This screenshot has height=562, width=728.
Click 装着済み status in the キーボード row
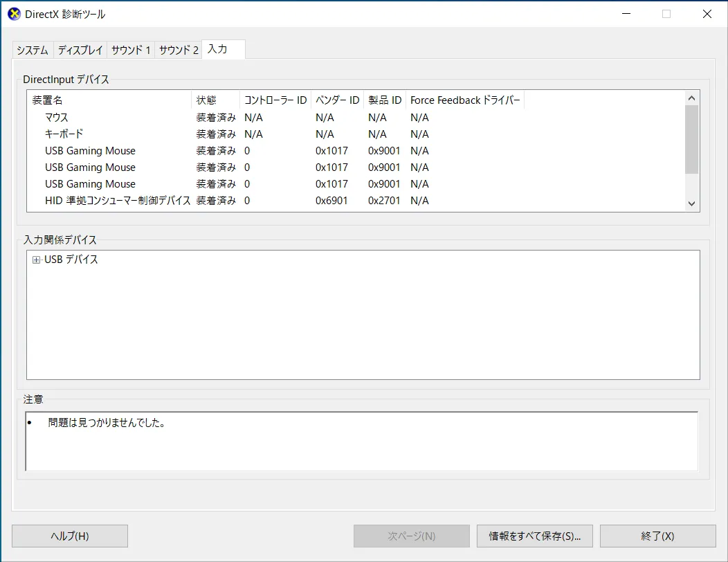click(216, 134)
